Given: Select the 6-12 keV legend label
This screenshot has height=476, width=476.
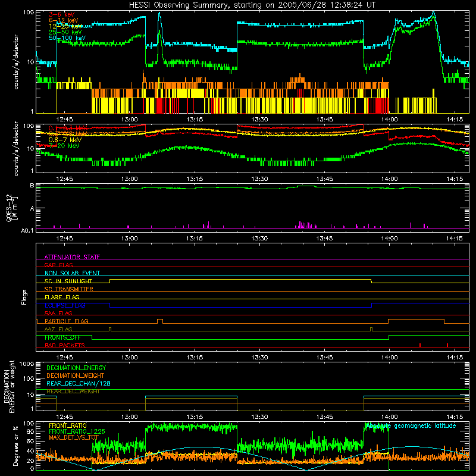Looking at the screenshot, I should [64, 20].
